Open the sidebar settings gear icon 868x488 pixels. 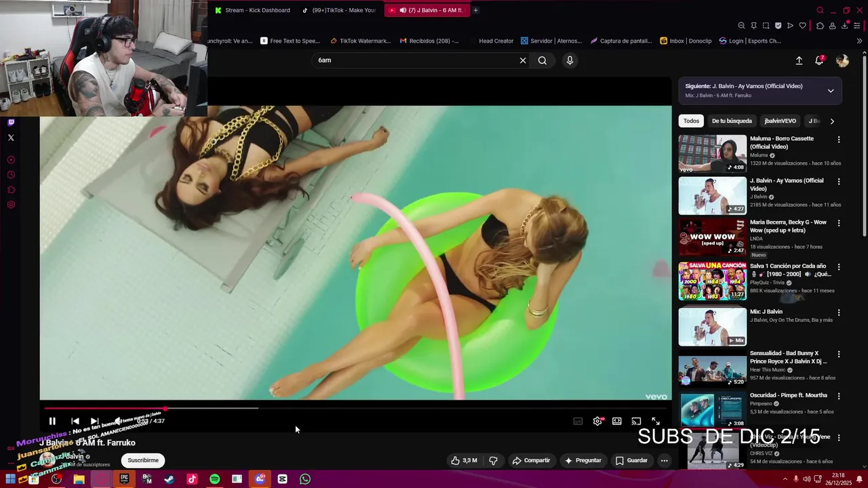click(x=11, y=205)
